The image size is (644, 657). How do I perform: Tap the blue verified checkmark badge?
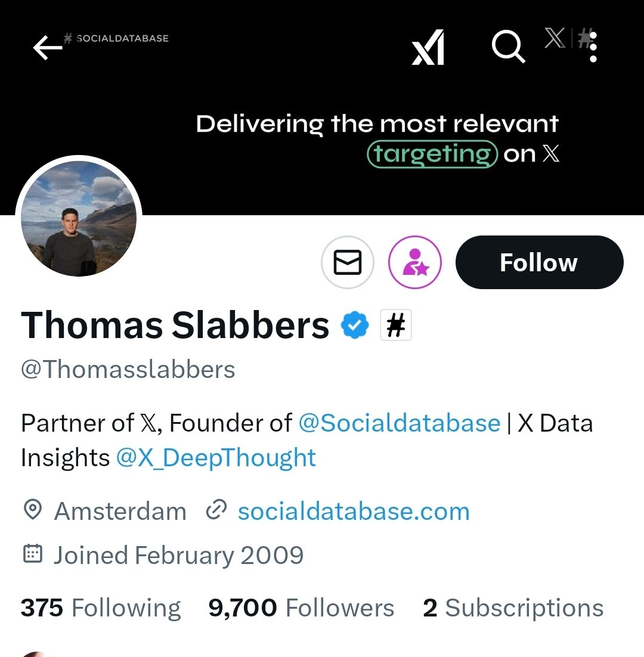click(x=355, y=326)
